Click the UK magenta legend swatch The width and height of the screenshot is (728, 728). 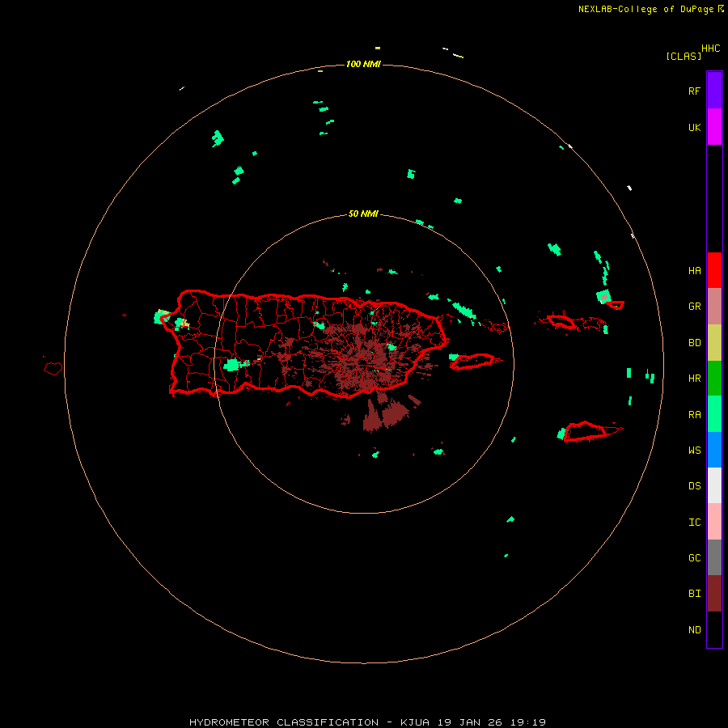pyautogui.click(x=714, y=127)
